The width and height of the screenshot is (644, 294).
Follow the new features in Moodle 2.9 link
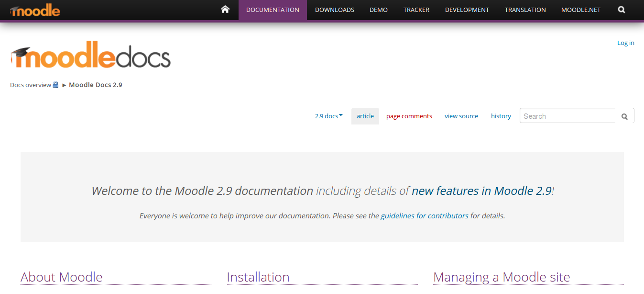pos(481,191)
